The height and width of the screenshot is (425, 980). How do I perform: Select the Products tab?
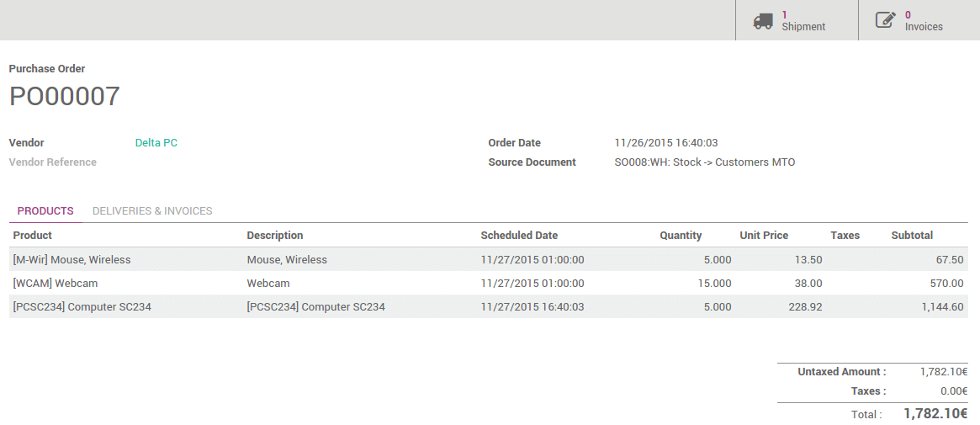coord(45,211)
